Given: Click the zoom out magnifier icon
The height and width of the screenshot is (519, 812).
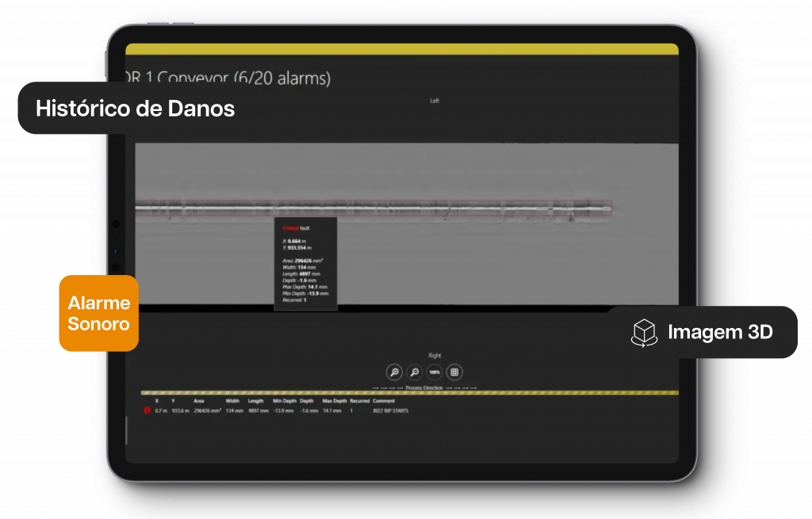Looking at the screenshot, I should tap(414, 372).
